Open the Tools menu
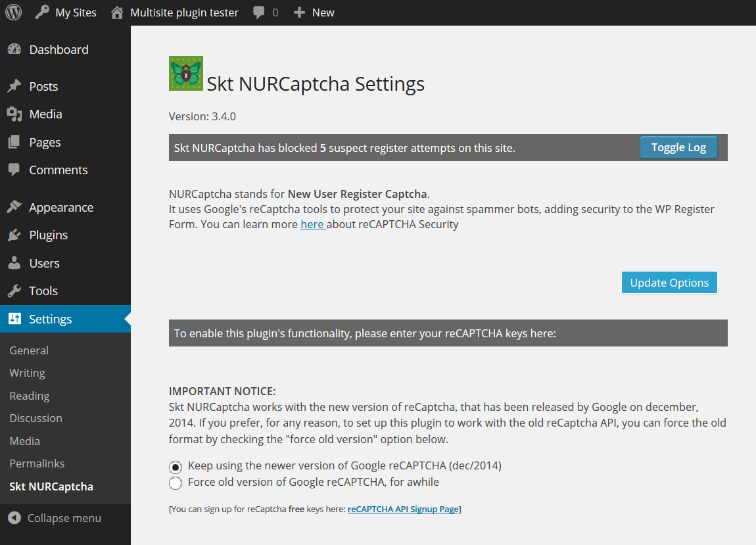This screenshot has height=545, width=756. (43, 291)
